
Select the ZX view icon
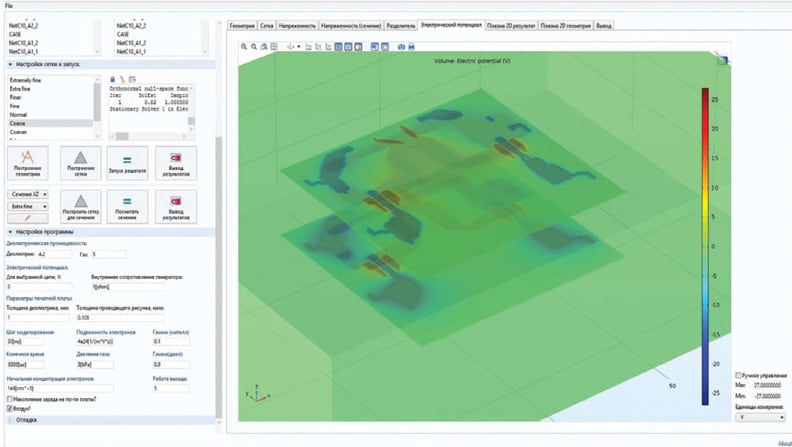pos(328,46)
